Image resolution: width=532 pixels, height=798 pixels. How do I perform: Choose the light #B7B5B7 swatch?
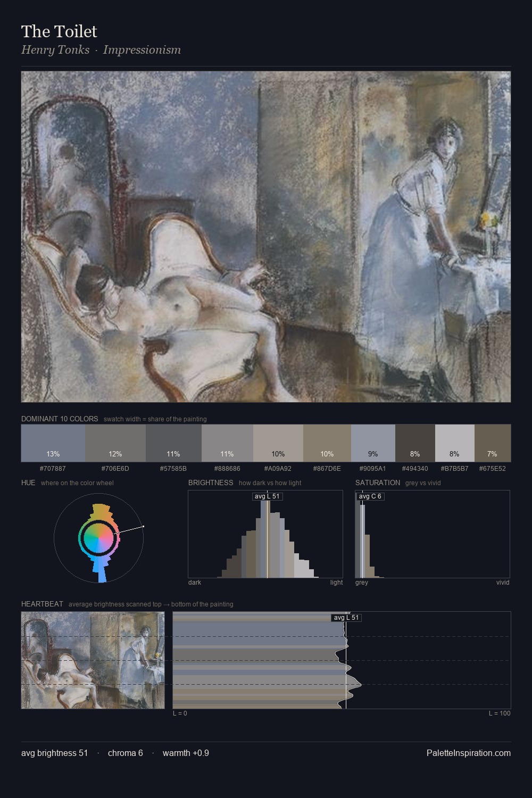pos(455,443)
